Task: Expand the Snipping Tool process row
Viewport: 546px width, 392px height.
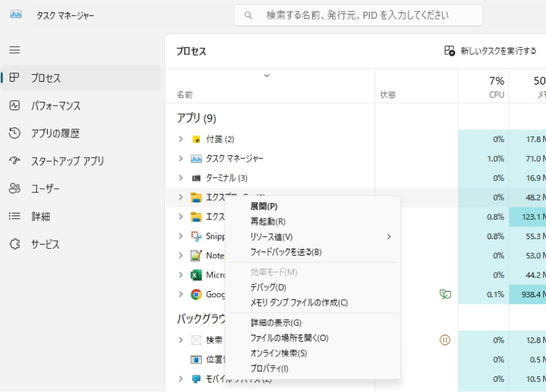Action: click(180, 236)
